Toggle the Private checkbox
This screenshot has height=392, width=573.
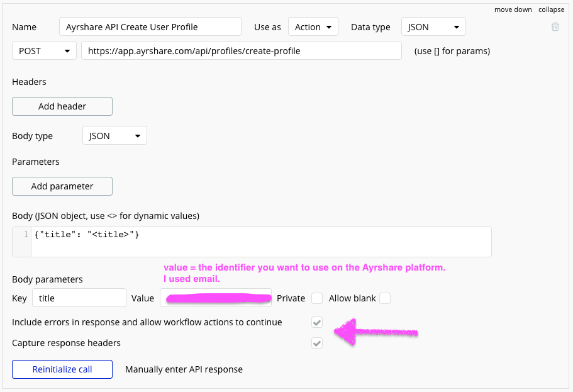click(317, 298)
